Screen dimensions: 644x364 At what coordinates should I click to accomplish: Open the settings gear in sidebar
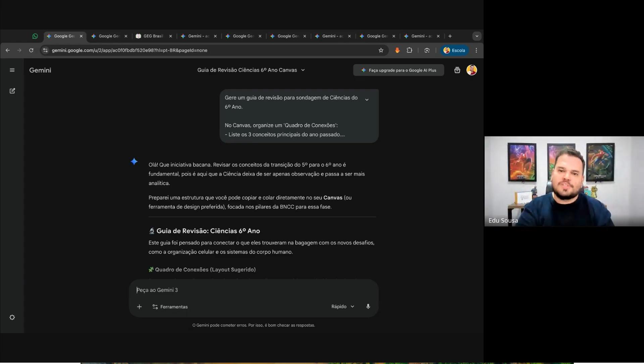tap(12, 317)
